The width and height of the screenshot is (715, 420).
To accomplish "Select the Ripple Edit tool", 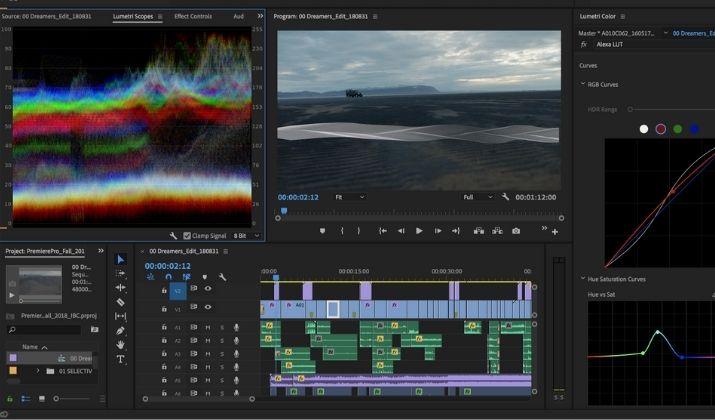I will (120, 288).
